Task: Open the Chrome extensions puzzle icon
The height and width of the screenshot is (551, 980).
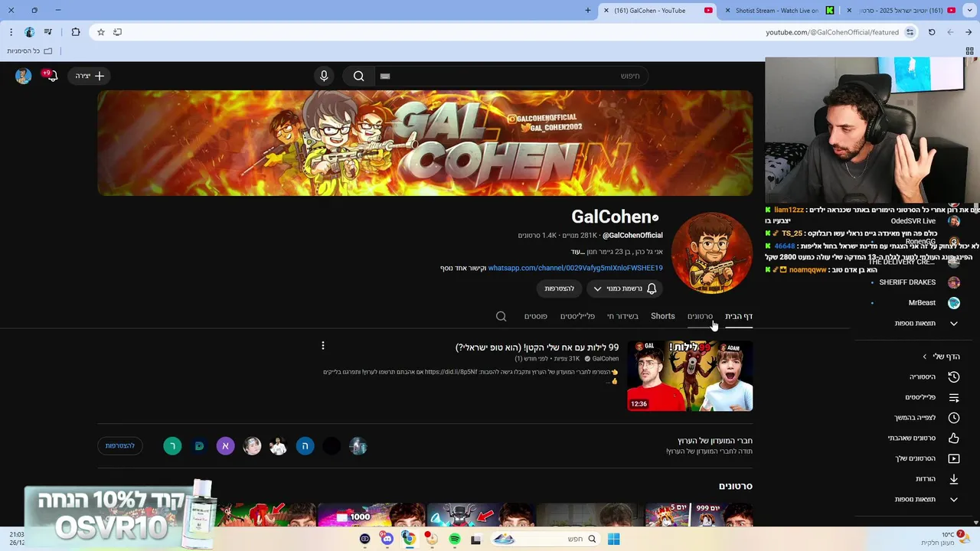Action: (x=75, y=32)
